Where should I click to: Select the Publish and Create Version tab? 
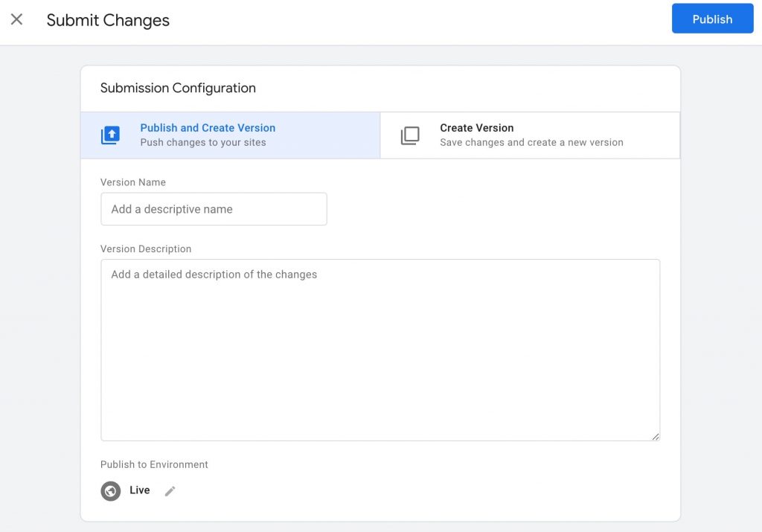tap(230, 135)
